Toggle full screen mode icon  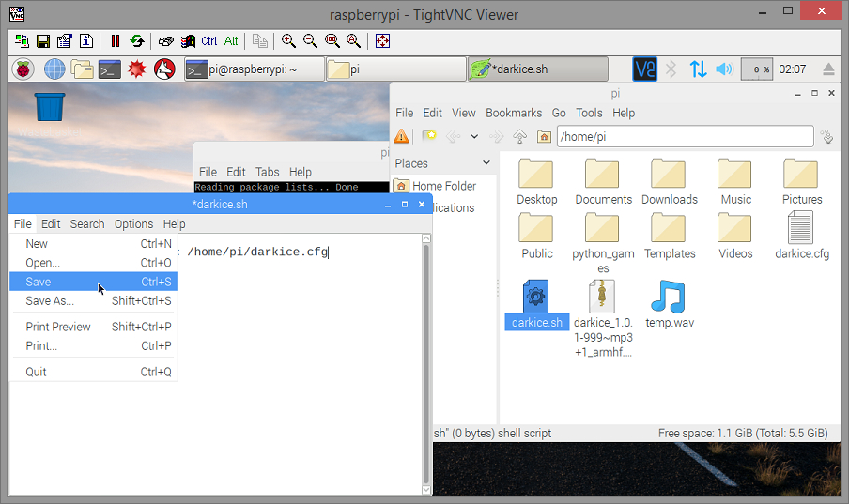point(383,41)
